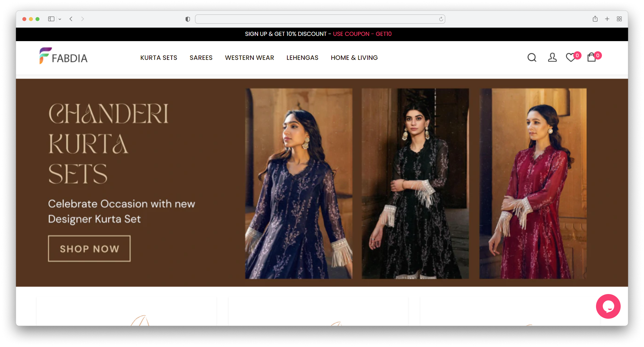Open the Sarees menu item
The image size is (644, 347).
pyautogui.click(x=201, y=58)
